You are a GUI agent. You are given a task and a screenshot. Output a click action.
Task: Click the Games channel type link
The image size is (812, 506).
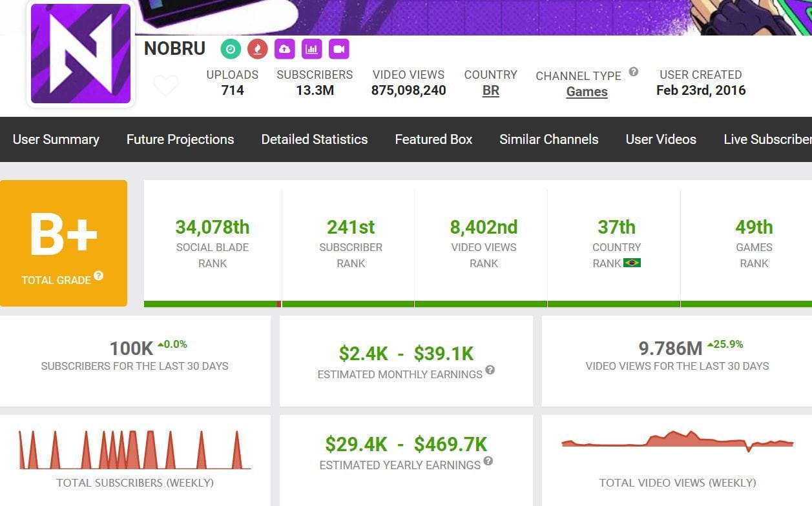point(587,92)
